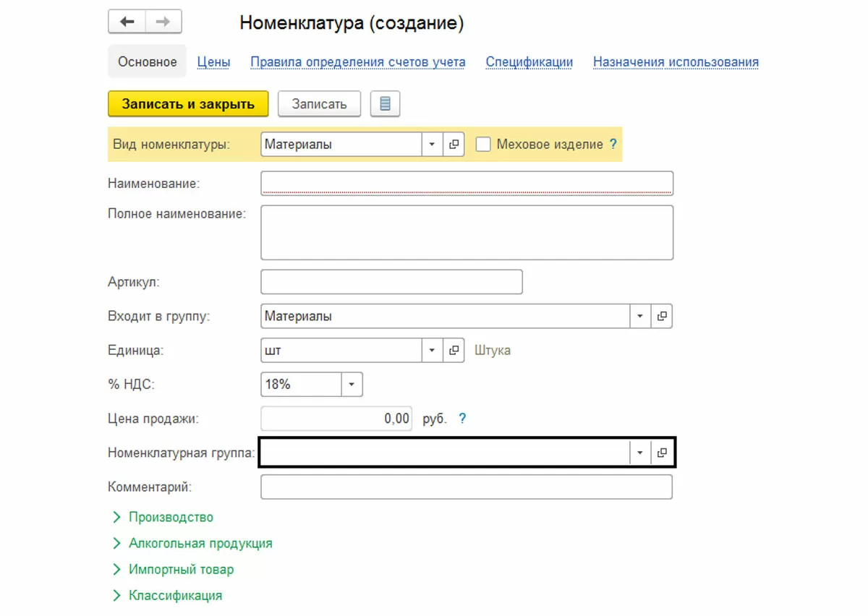Open the Вид номенклатуры dropdown arrow

pyautogui.click(x=432, y=145)
